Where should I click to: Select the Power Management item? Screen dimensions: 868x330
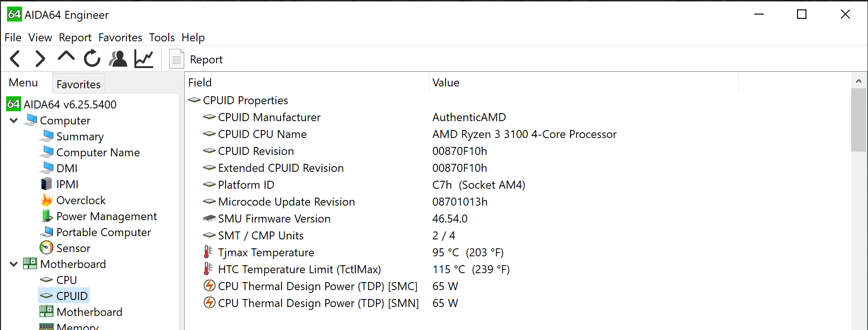pos(106,216)
